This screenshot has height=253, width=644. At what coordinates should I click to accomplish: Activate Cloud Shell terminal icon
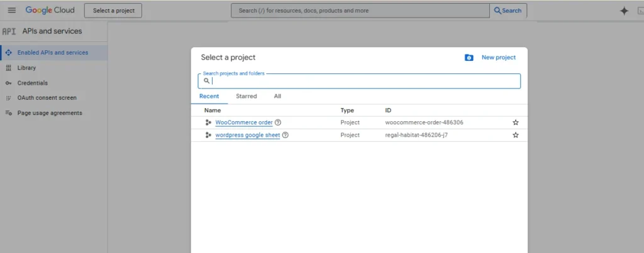click(640, 11)
